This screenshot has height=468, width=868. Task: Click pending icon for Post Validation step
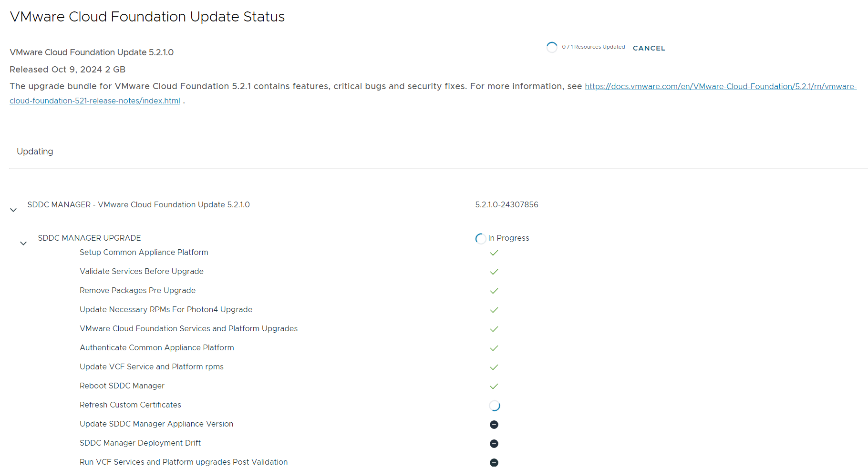pos(494,462)
